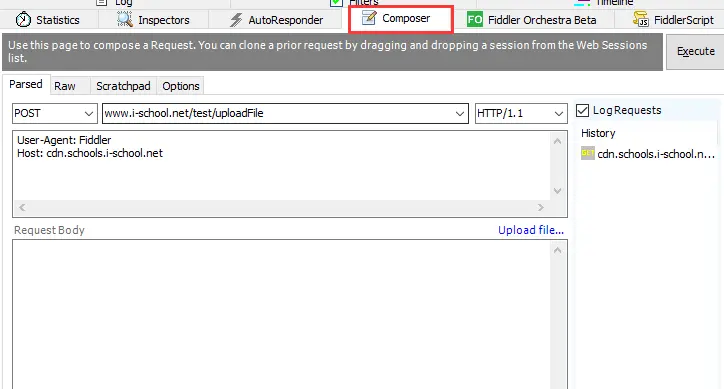Switch to the Parsed sub-tab

coord(26,85)
